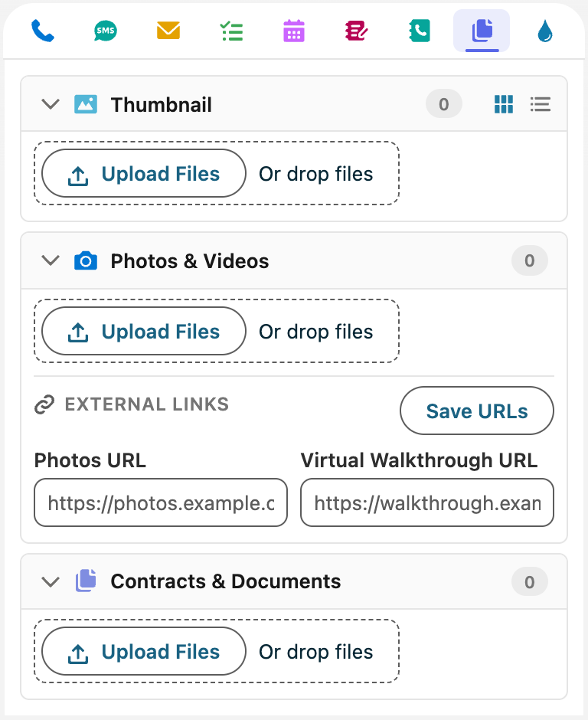Collapse the Photos & Videos section chevron

[x=51, y=261]
